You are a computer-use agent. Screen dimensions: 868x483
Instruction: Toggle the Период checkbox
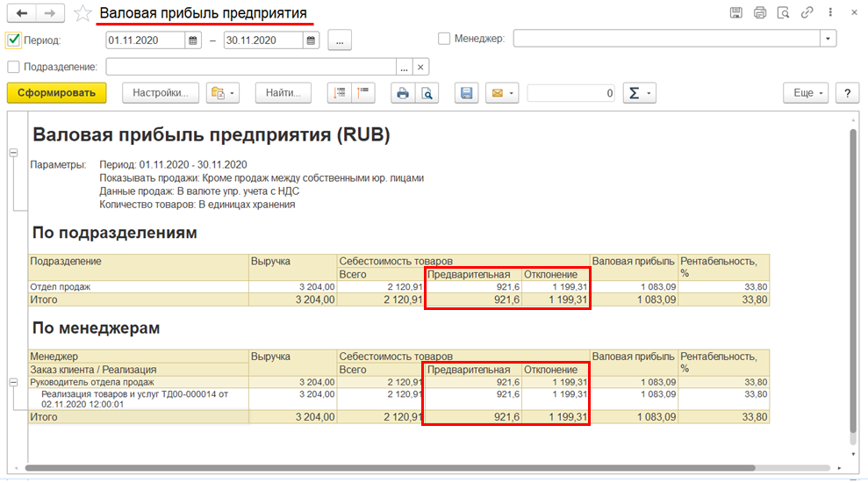click(x=13, y=40)
